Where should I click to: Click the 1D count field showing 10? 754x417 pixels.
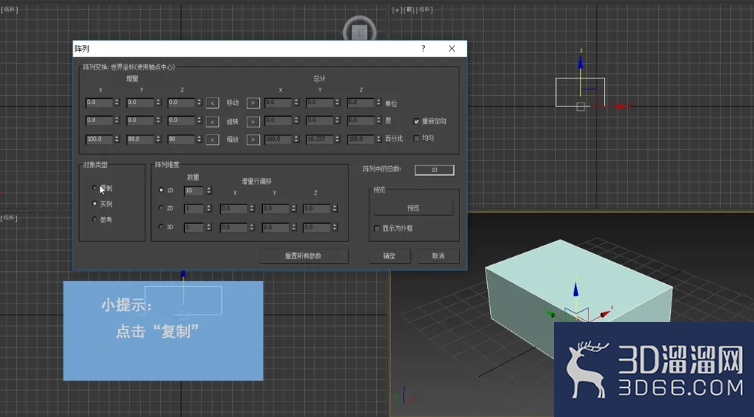pos(194,191)
